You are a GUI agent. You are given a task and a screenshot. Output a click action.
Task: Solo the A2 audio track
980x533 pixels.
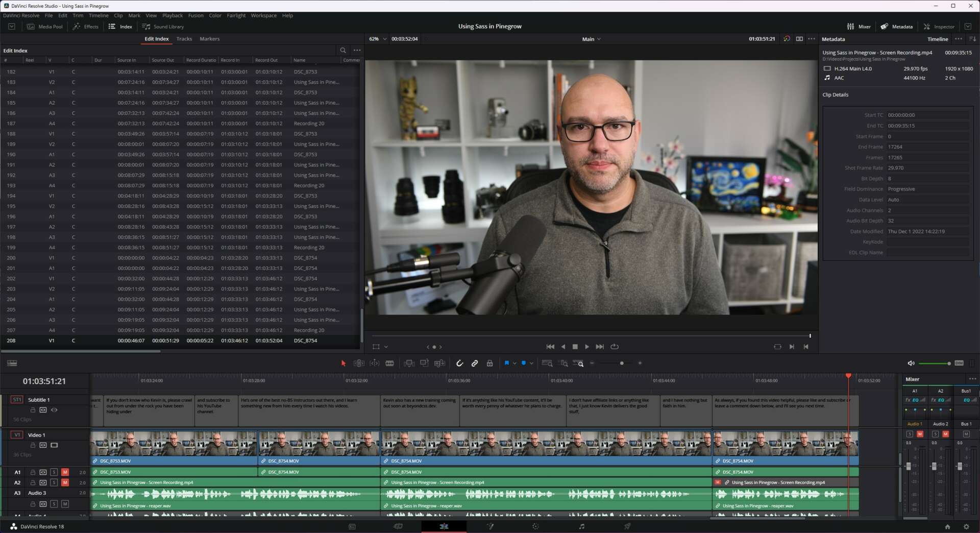pyautogui.click(x=54, y=482)
